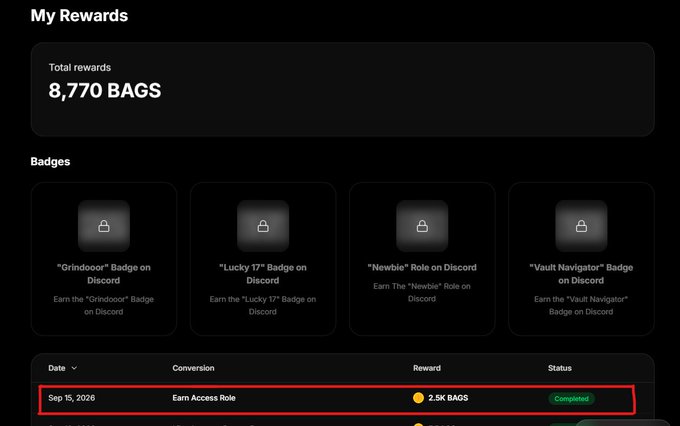The width and height of the screenshot is (680, 426).
Task: Click Earn the "Grindooor" Badge description
Action: click(104, 305)
